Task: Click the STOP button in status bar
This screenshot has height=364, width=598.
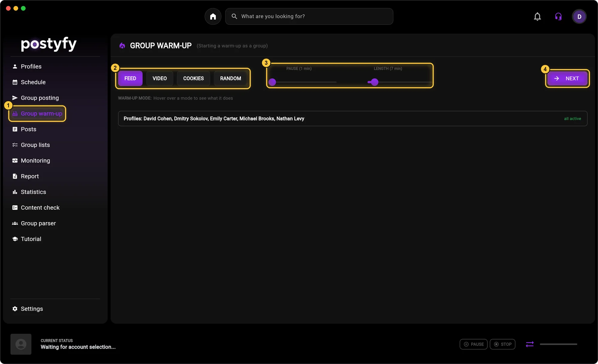Action: pyautogui.click(x=503, y=344)
